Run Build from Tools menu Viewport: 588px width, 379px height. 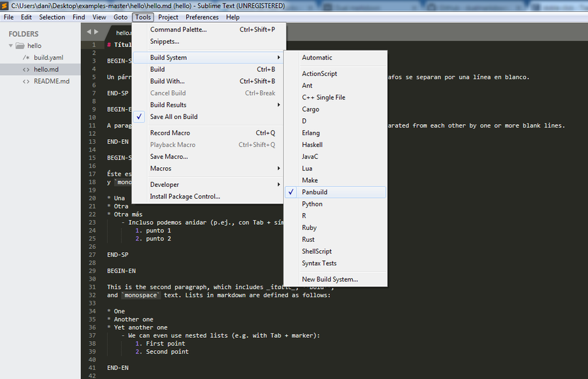point(208,69)
